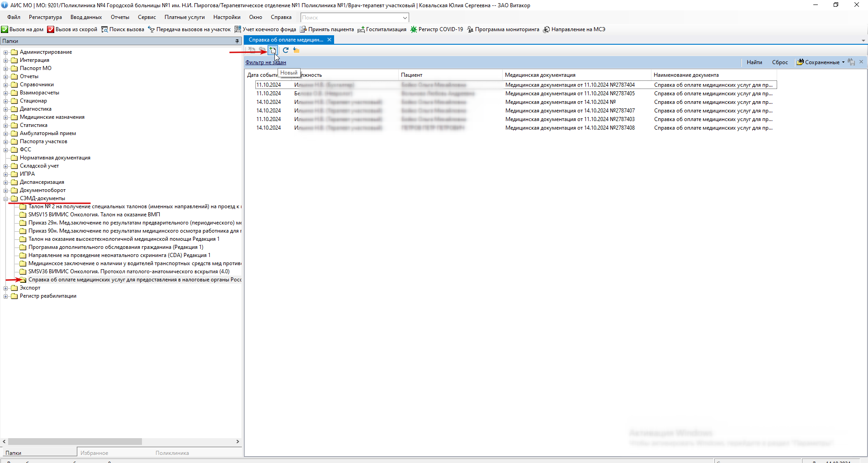Expand the Стационар folder node
868x463 pixels.
pyautogui.click(x=6, y=101)
